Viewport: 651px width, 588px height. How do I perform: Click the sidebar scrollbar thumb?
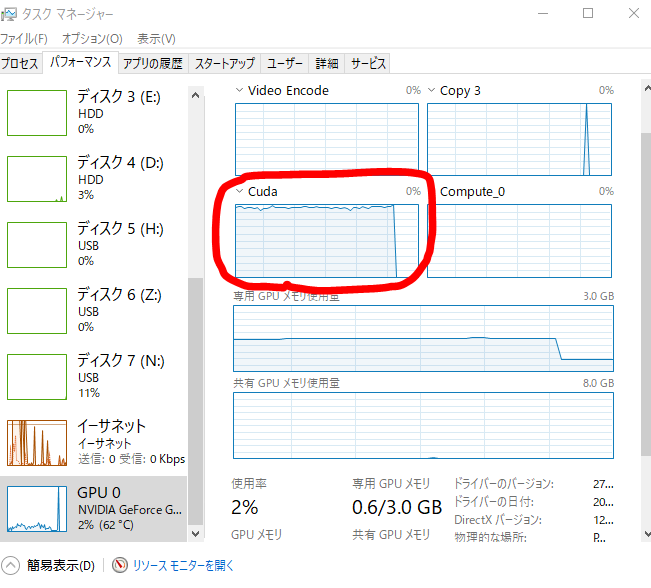pos(196,401)
